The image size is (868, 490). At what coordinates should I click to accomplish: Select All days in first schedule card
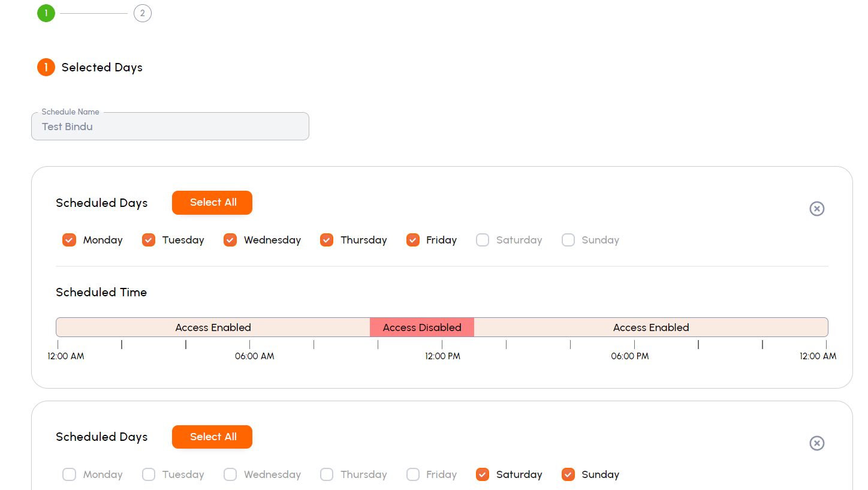(212, 203)
